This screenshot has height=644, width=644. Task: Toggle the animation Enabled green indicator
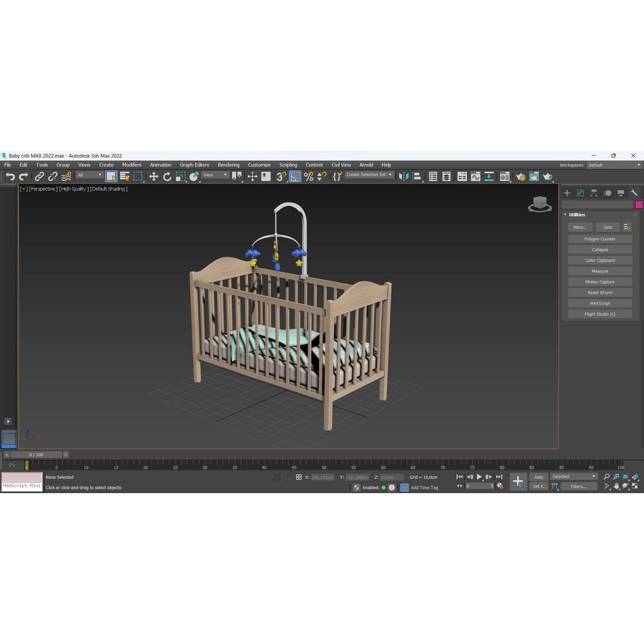click(384, 487)
